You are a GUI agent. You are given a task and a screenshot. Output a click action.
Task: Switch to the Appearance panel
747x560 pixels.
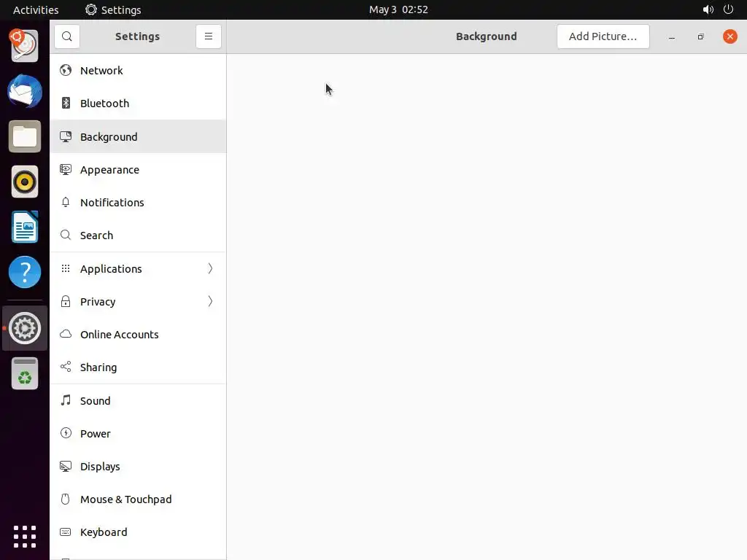tap(138, 169)
